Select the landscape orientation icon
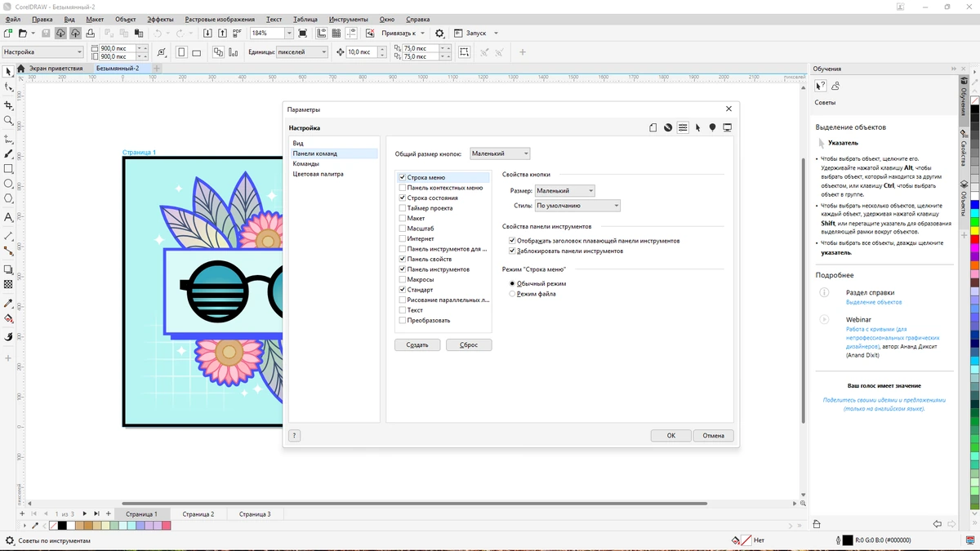 pyautogui.click(x=198, y=51)
